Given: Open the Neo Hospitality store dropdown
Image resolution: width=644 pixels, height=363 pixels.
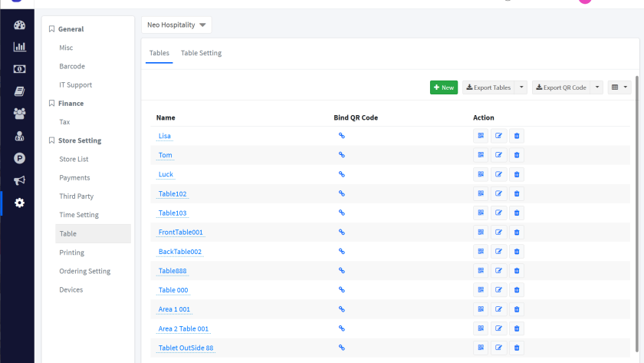Looking at the screenshot, I should pos(176,25).
